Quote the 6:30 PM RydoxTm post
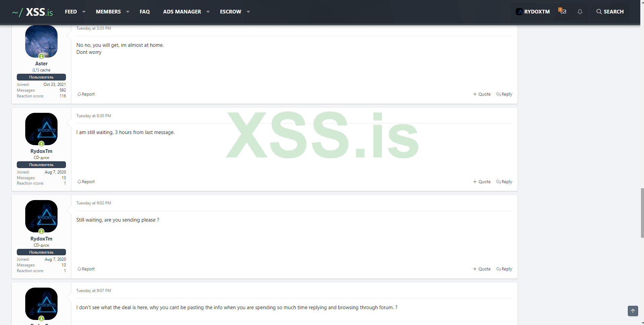This screenshot has width=644, height=325. coord(482,182)
